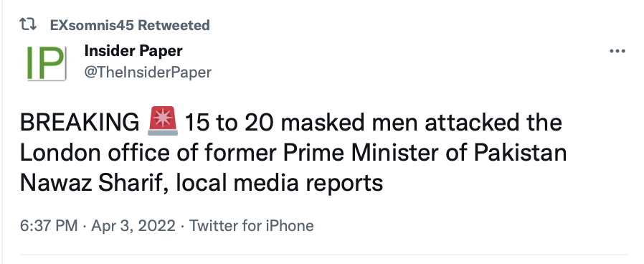Click the words 'London office' in tweet

coord(95,153)
